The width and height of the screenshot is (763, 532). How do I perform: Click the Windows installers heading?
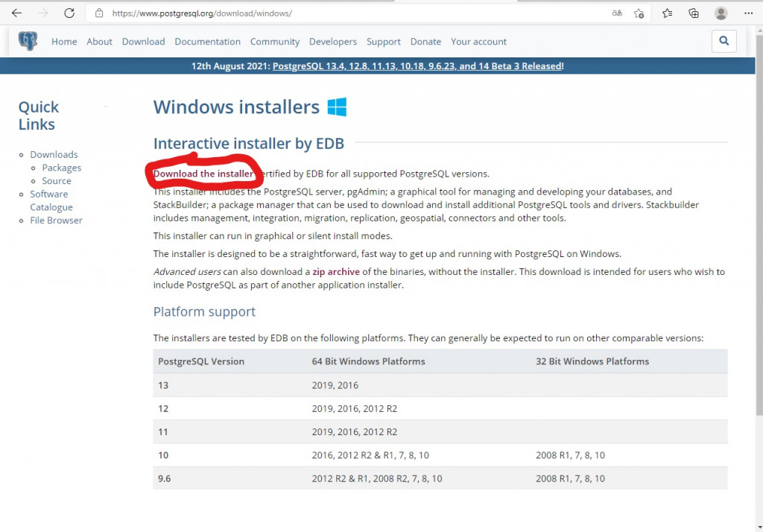[x=236, y=107]
